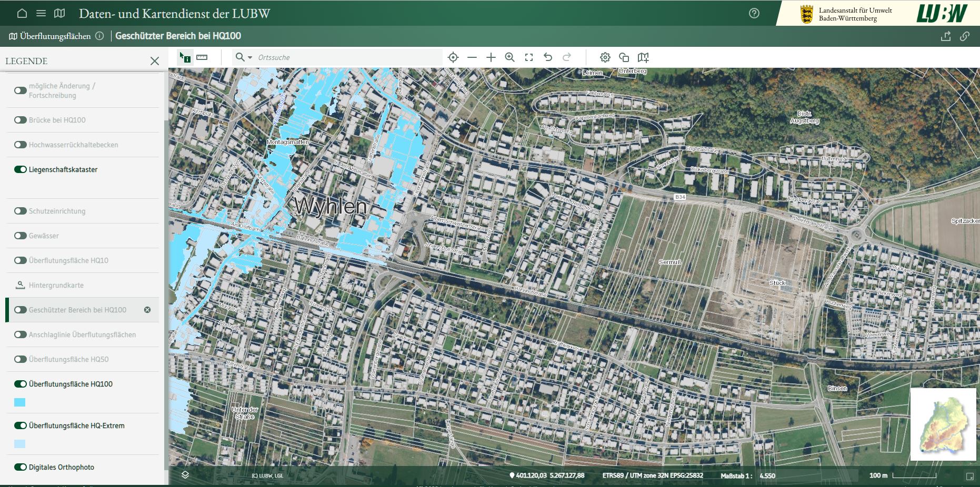Click the Baden-Württemberg overview map thumbnail

943,424
